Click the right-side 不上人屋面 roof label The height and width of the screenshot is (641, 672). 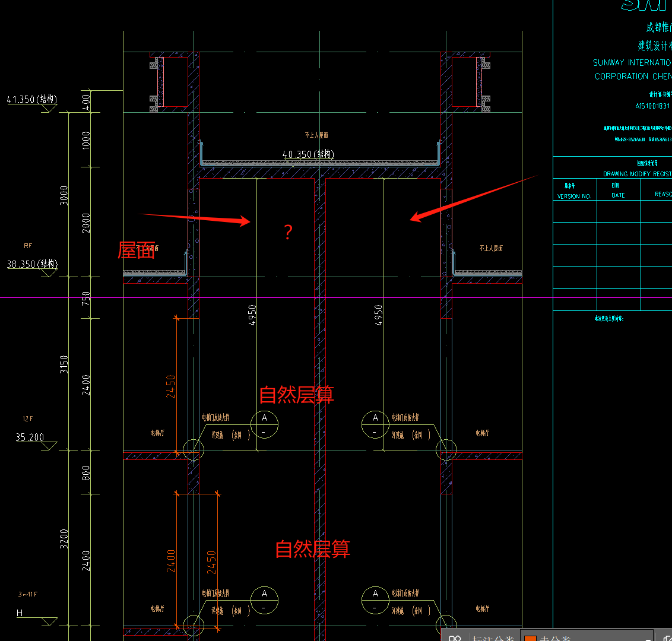pyautogui.click(x=491, y=248)
